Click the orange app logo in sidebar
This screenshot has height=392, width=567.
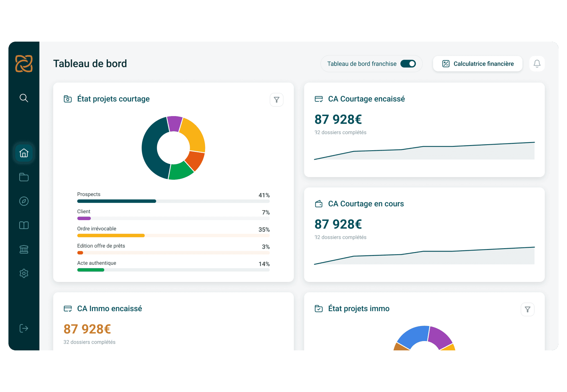pos(24,64)
